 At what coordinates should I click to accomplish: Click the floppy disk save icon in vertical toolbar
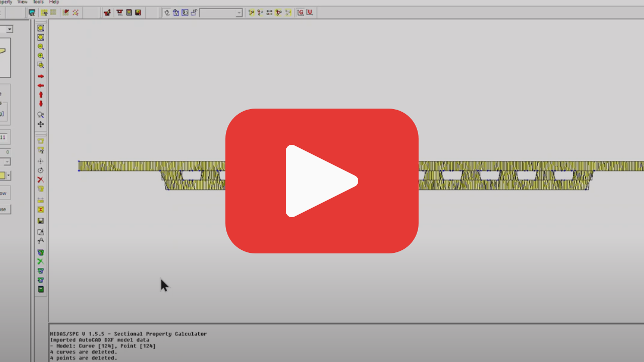click(x=41, y=221)
